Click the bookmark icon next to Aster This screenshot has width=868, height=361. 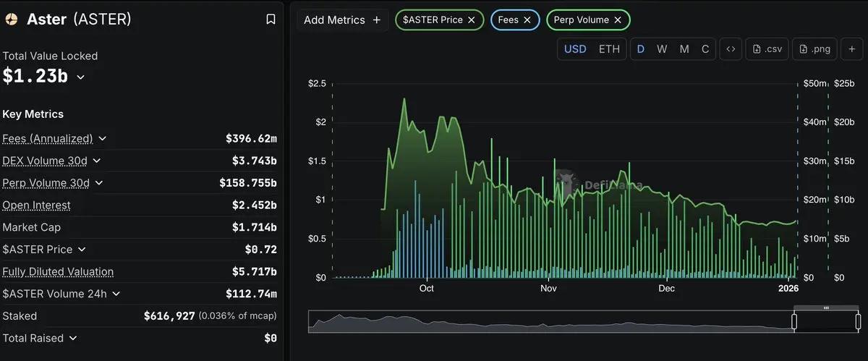(271, 20)
